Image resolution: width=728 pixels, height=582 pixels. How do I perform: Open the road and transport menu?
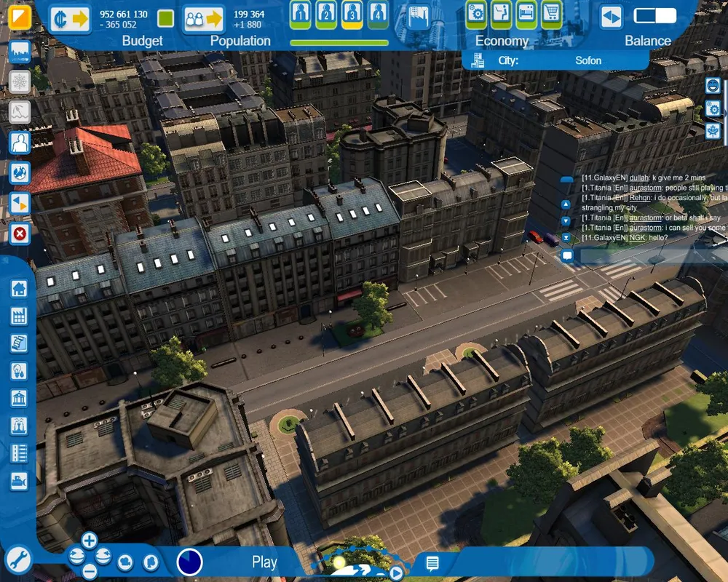(x=19, y=343)
